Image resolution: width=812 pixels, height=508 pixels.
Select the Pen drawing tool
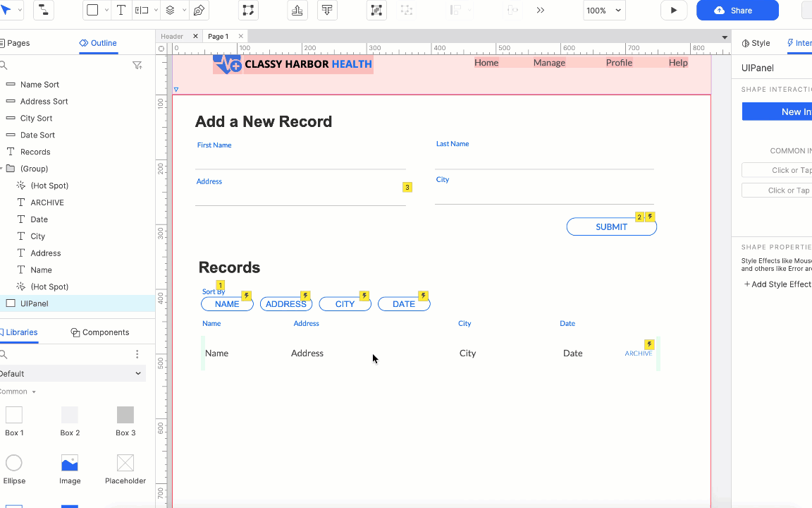tap(199, 11)
